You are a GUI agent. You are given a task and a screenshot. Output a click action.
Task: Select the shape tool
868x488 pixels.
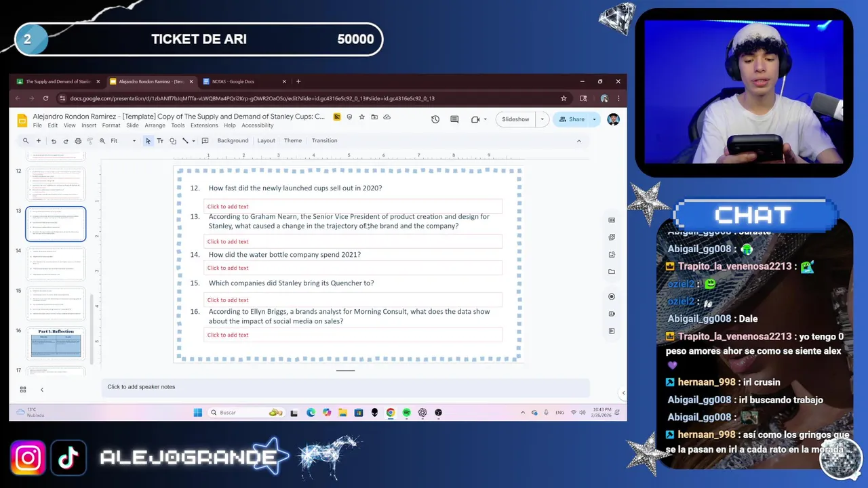coord(173,141)
